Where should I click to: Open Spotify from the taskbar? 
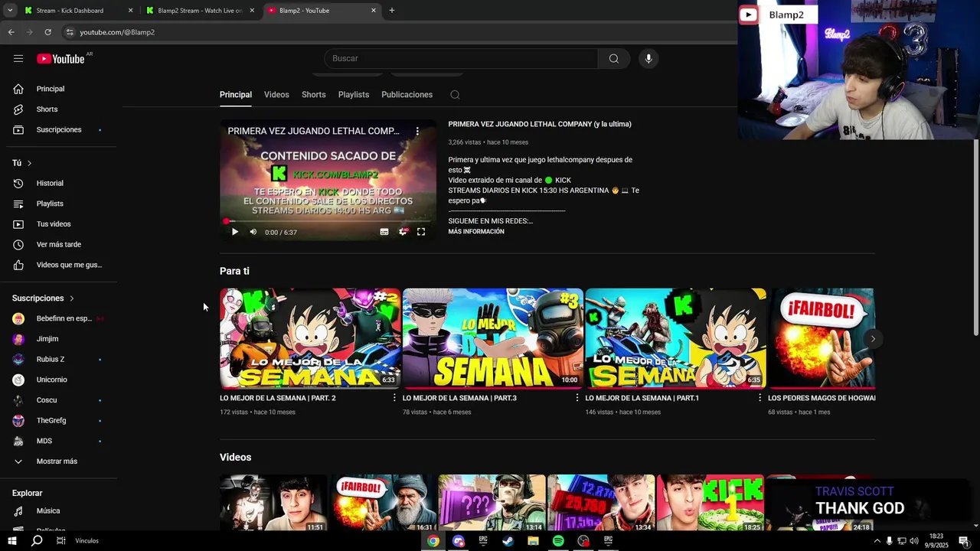pos(558,541)
